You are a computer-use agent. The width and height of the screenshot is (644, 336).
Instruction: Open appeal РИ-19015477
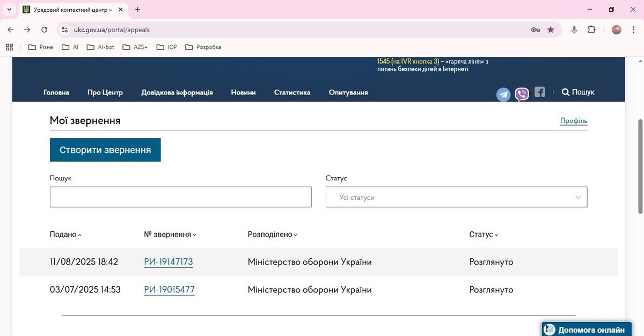[x=169, y=290]
